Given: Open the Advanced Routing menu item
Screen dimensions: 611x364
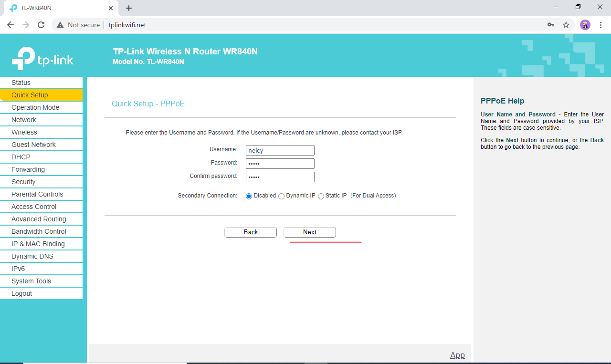Looking at the screenshot, I should (42, 219).
